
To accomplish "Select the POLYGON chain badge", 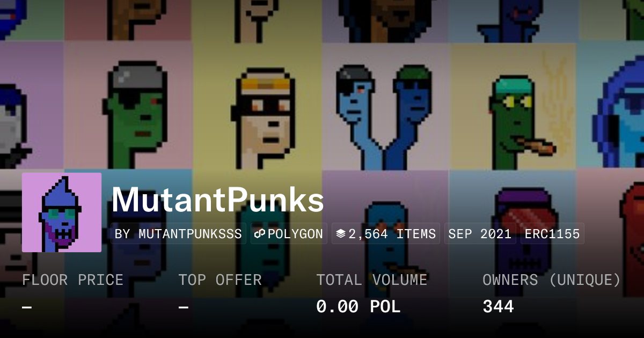I will pyautogui.click(x=289, y=234).
